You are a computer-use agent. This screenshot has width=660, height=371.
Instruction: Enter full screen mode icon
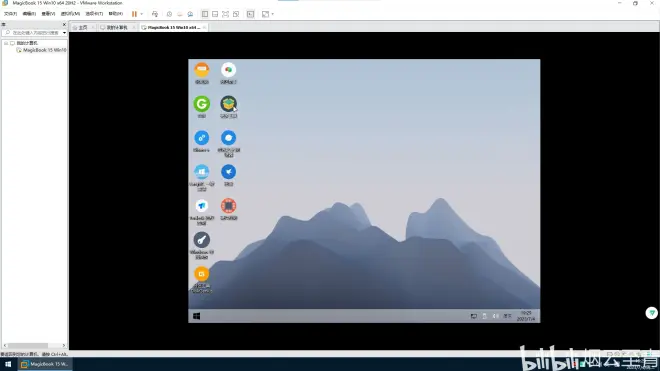coord(226,14)
